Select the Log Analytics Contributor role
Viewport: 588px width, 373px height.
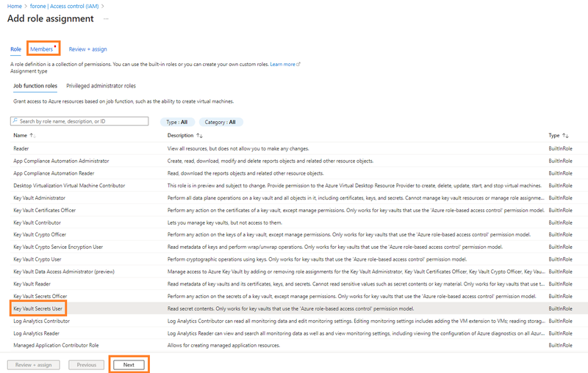[41, 322]
